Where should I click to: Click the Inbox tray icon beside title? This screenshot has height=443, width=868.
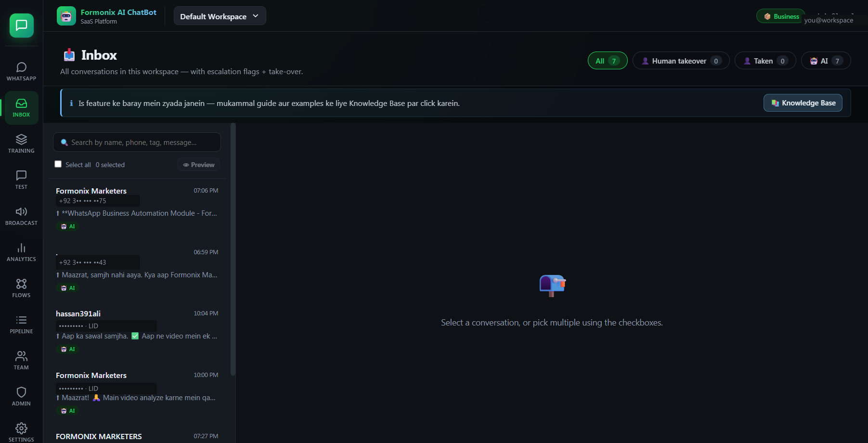(x=69, y=55)
